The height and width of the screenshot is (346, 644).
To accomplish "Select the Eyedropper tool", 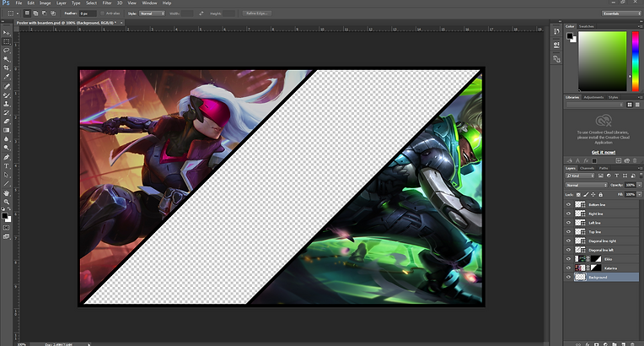I will coord(6,77).
